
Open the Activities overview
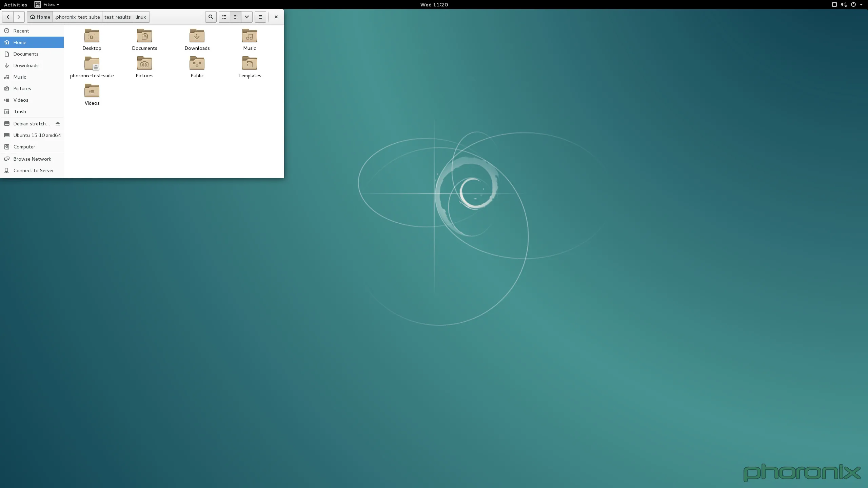16,4
